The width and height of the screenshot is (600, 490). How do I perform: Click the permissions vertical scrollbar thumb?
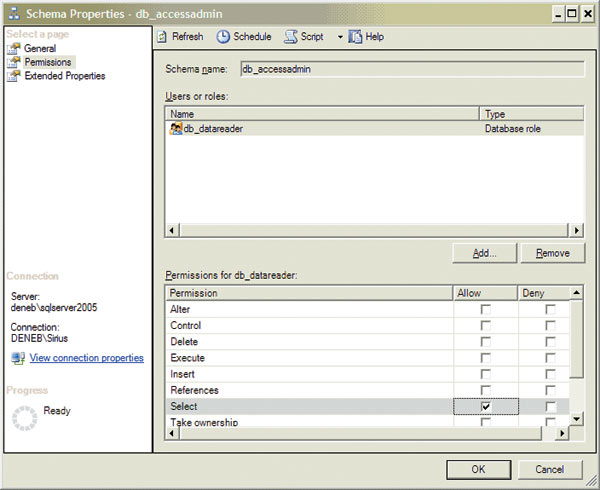point(576,339)
